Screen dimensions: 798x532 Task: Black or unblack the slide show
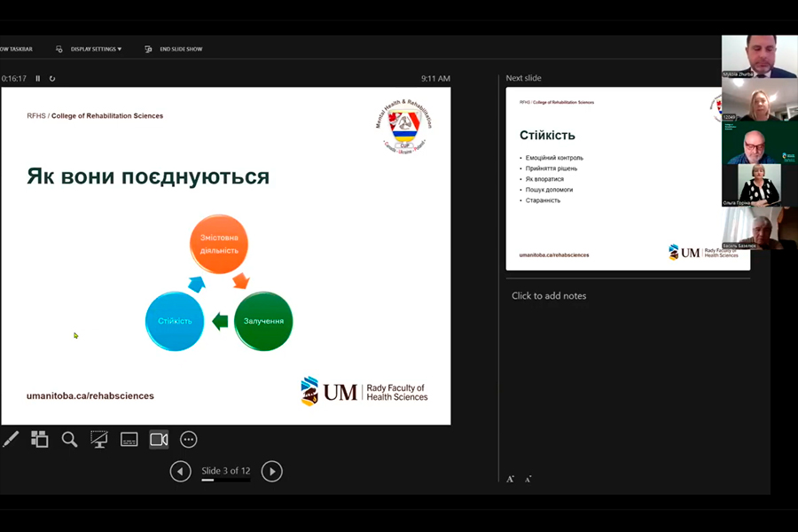coord(98,440)
